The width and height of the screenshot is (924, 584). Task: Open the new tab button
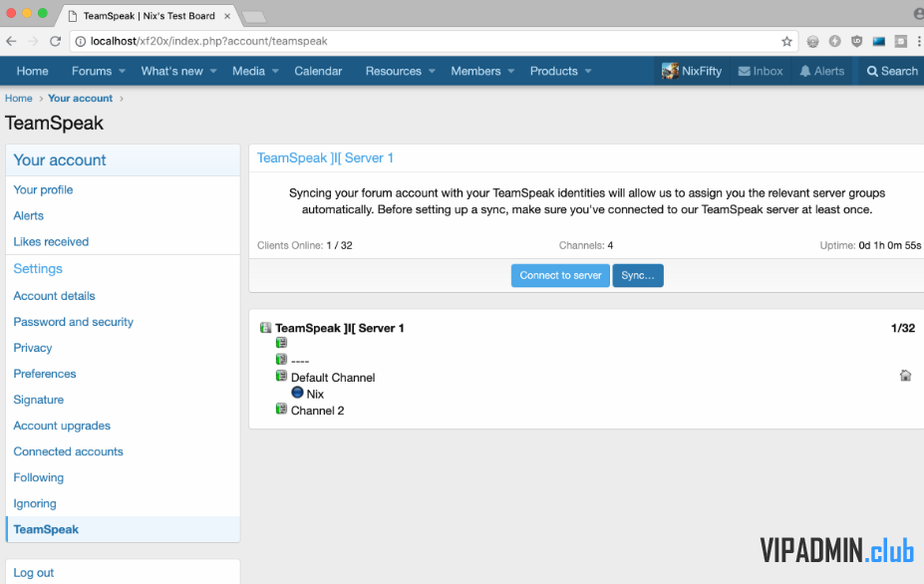click(x=254, y=18)
